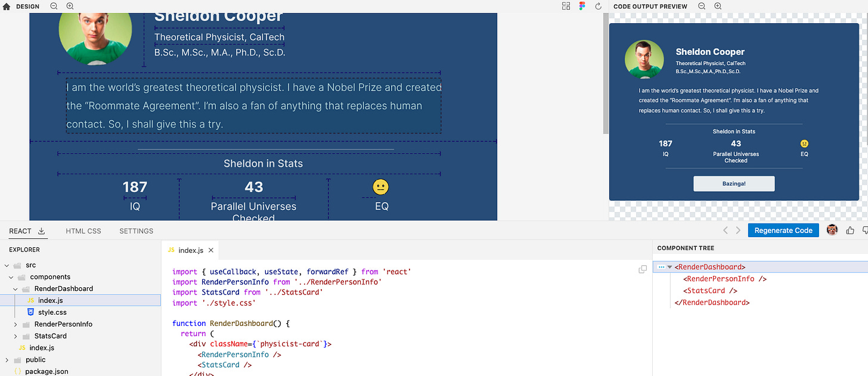This screenshot has width=868, height=376.
Task: Select 'Sheldon in Stats' text in design
Action: tap(263, 163)
